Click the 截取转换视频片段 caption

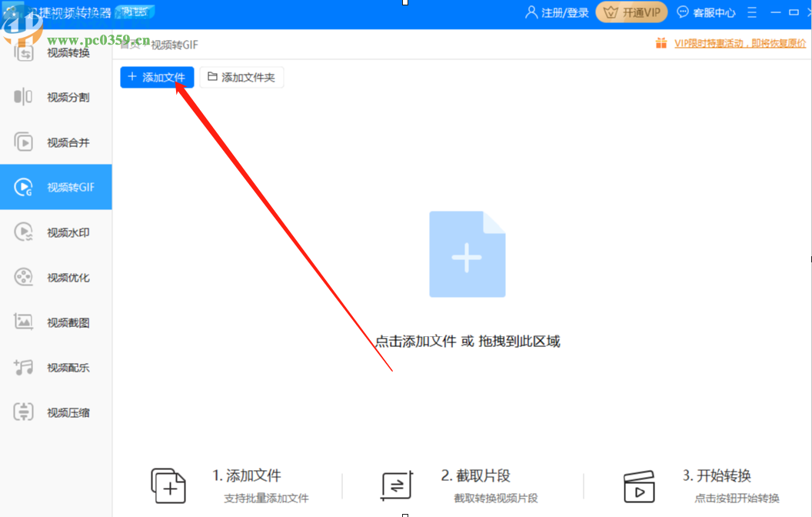click(496, 499)
